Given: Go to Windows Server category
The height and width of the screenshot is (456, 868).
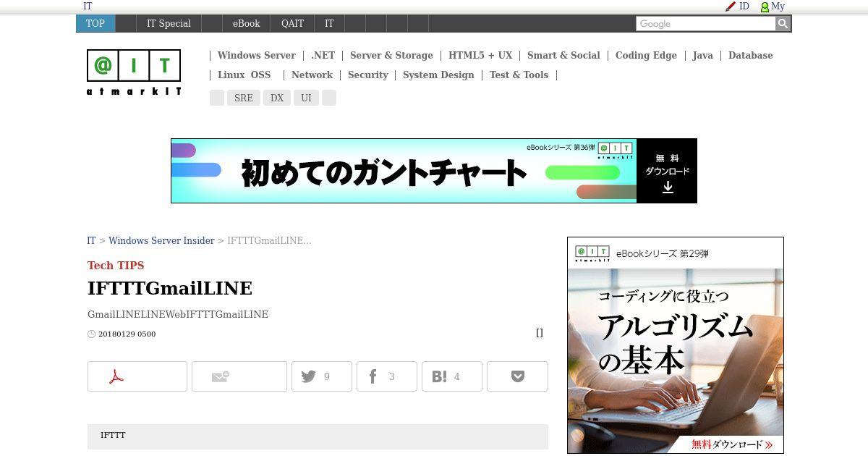Looking at the screenshot, I should pyautogui.click(x=256, y=55).
